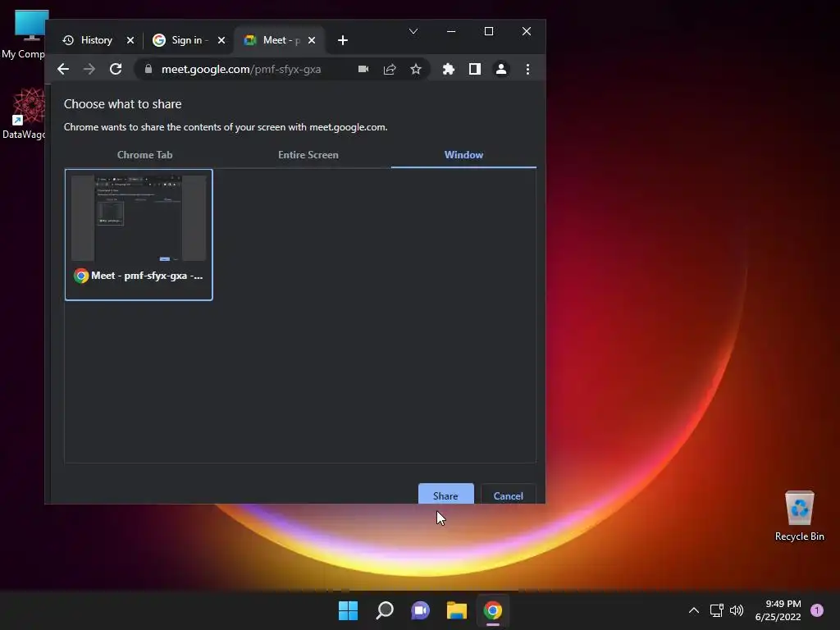
Task: Open the volume tray icon
Action: 737,610
